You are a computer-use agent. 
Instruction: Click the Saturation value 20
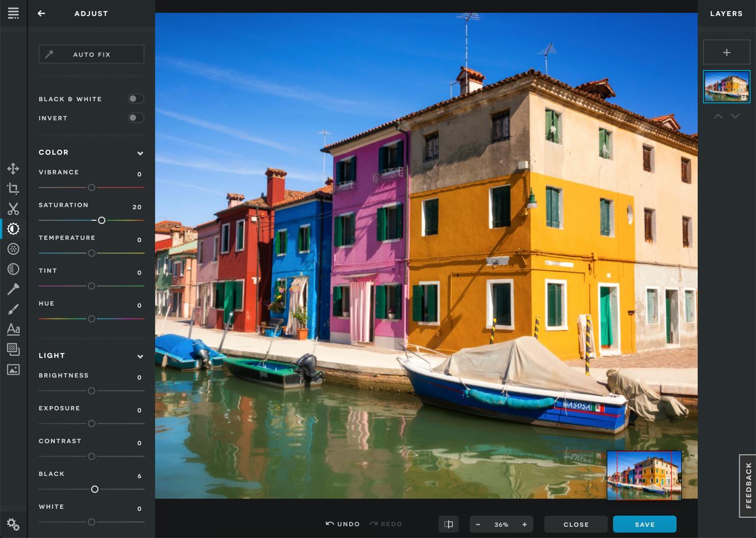(137, 207)
